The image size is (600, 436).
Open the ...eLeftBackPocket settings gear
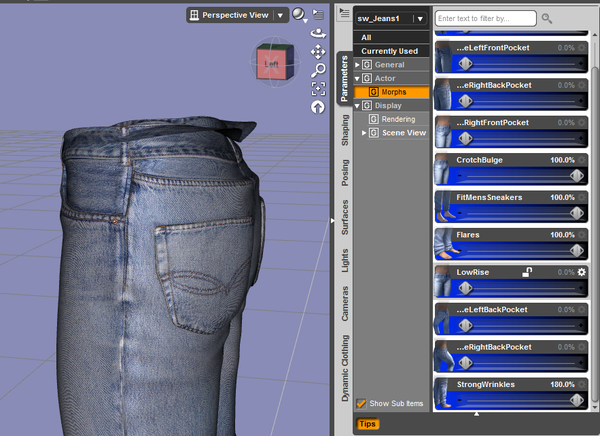[x=582, y=310]
